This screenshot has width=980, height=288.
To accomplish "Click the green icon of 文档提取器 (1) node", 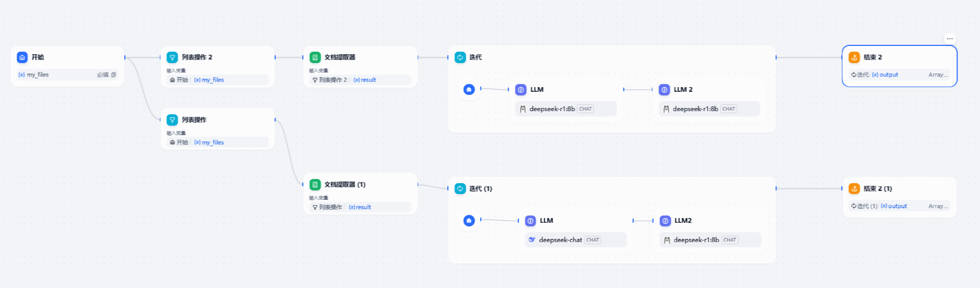I will 315,185.
